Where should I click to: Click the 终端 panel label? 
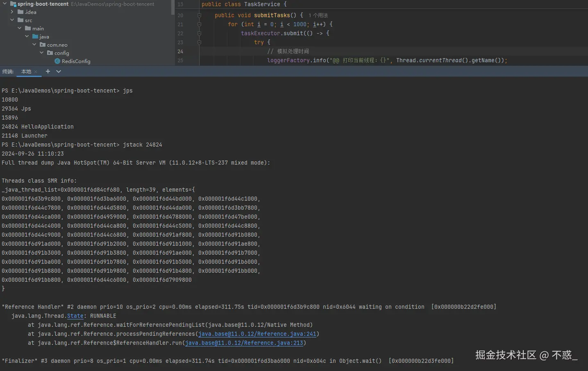(8, 72)
